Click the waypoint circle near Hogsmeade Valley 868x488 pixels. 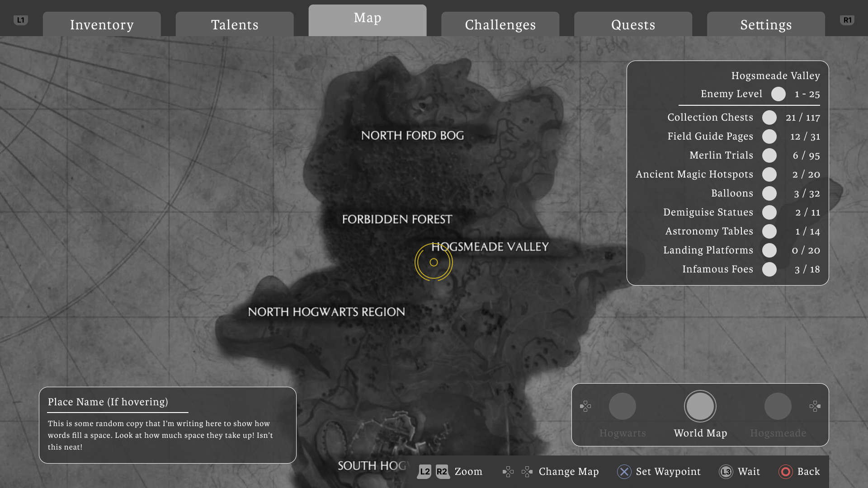[x=434, y=262]
